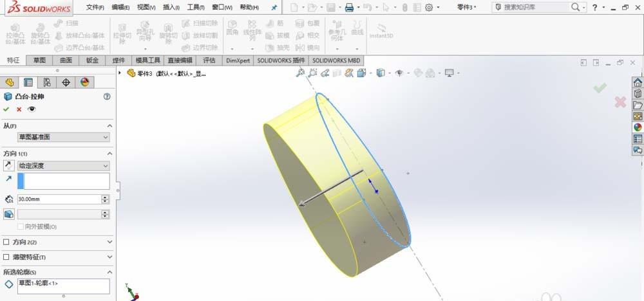Viewport: 644px width, 301px height.
Task: Open the dropdown arrow next to Options gear
Action: coord(438,7)
